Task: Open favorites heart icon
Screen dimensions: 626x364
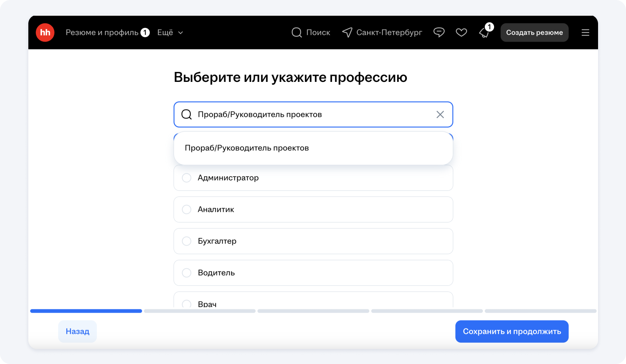Action: tap(461, 32)
